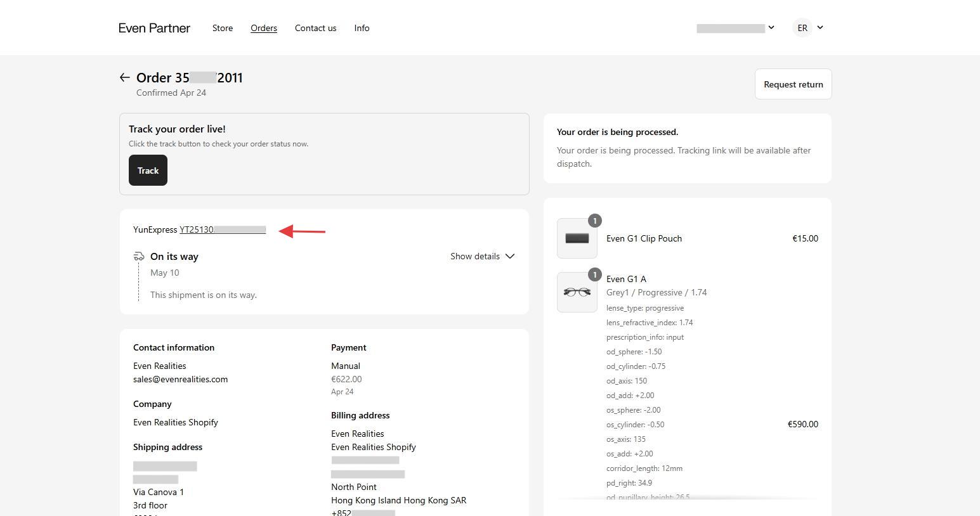Open the YunExpress tracking number link
The width and height of the screenshot is (980, 516).
223,229
